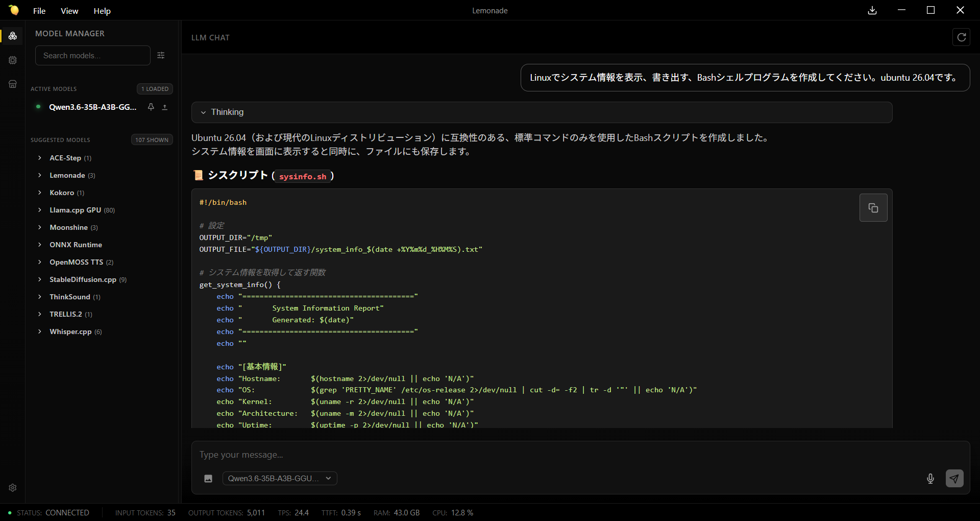The image size is (980, 521).
Task: Click the TTFT 0.39 s status entry
Action: [x=341, y=513]
